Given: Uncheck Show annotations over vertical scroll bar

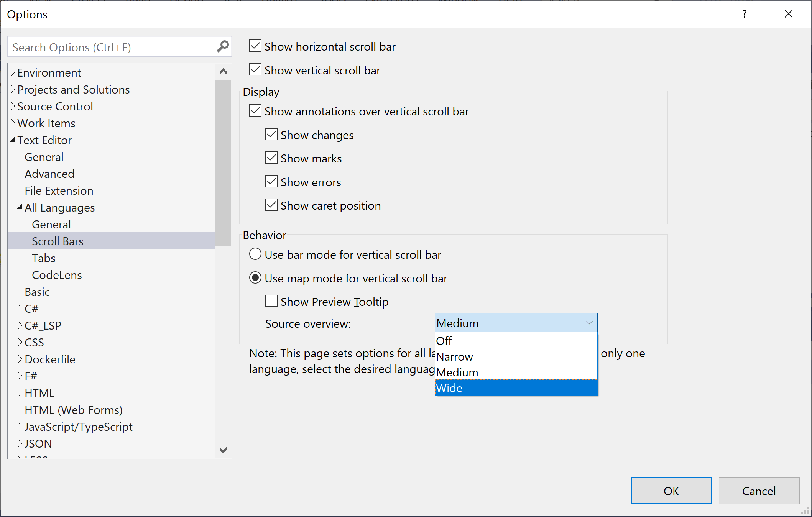Looking at the screenshot, I should pos(255,110).
